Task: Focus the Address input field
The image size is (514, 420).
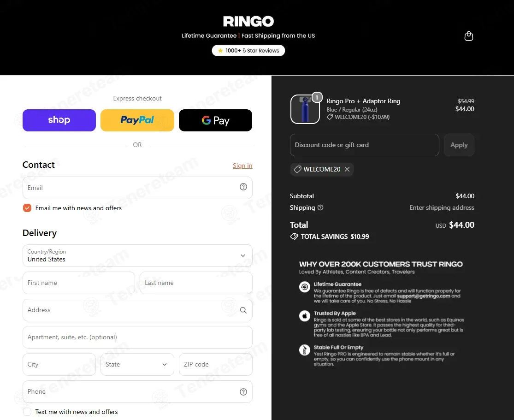Action: (137, 310)
